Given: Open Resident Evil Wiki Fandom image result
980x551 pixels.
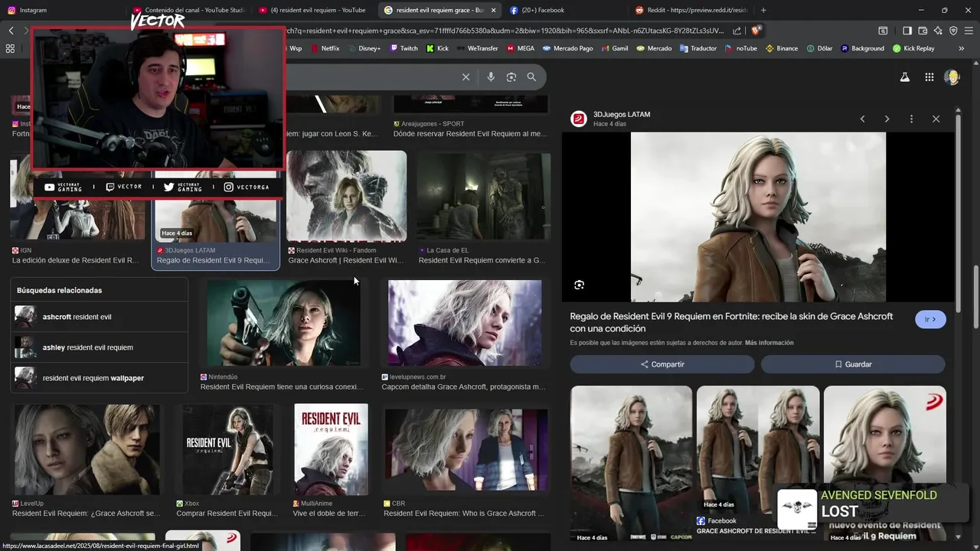Looking at the screenshot, I should pos(346,196).
